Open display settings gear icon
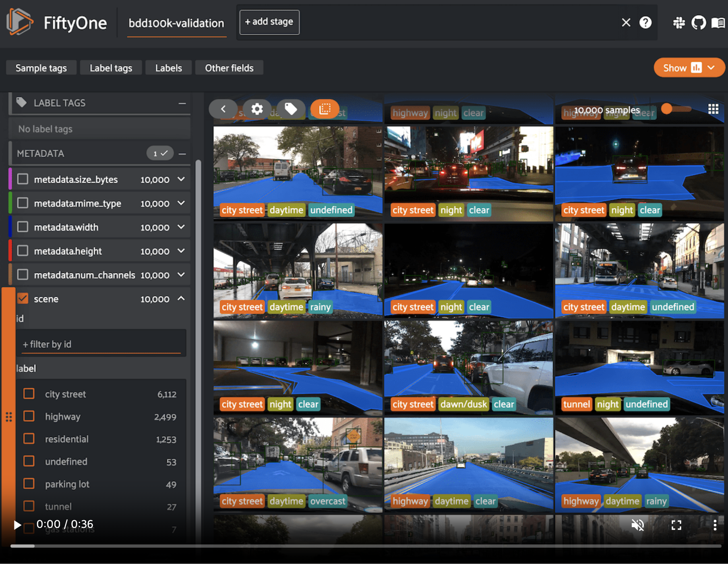The width and height of the screenshot is (728, 565). tap(257, 109)
